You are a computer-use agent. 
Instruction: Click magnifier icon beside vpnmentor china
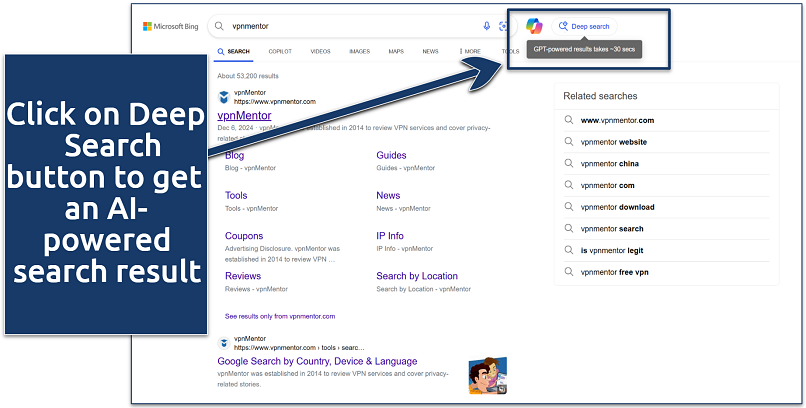(569, 163)
